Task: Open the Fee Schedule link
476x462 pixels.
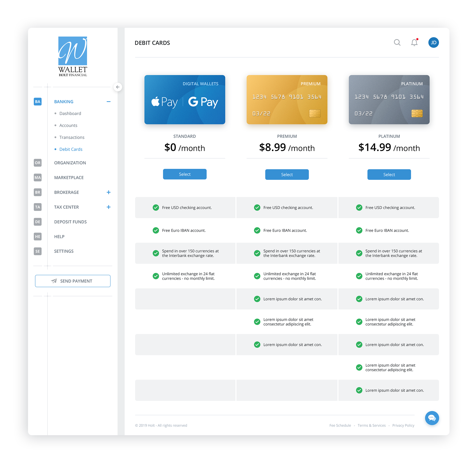Action: click(x=340, y=425)
